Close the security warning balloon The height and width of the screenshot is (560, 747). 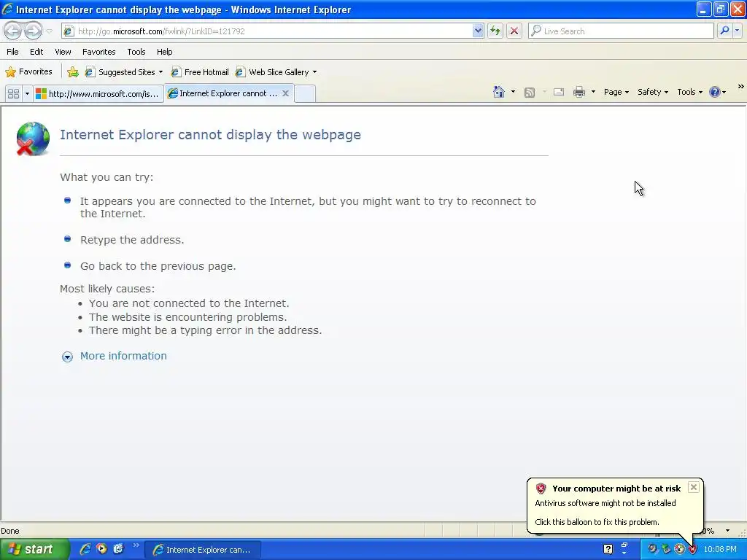click(694, 486)
